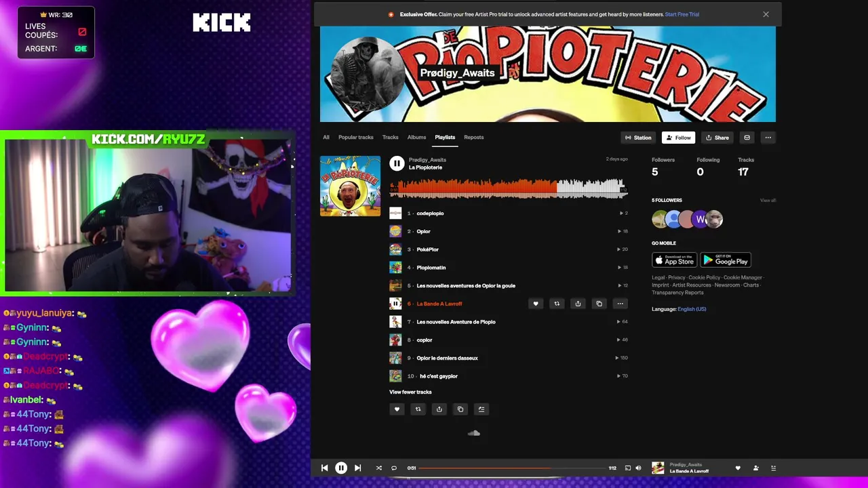Share the artist profile
This screenshot has height=488, width=868.
(717, 138)
